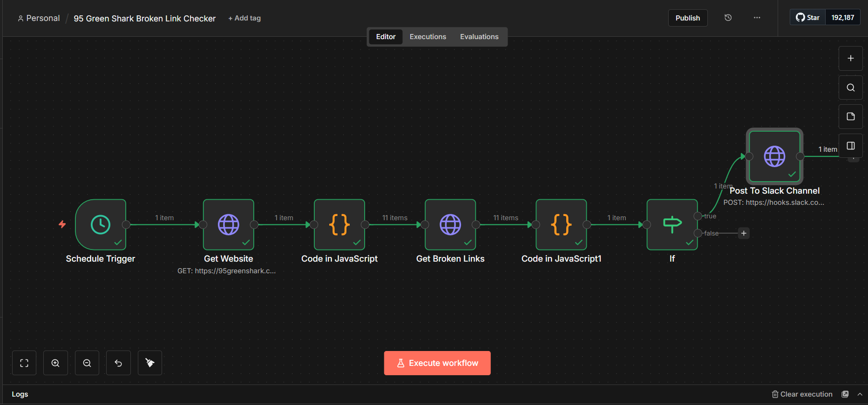868x405 pixels.
Task: Zoom in on the canvas
Action: (x=55, y=363)
